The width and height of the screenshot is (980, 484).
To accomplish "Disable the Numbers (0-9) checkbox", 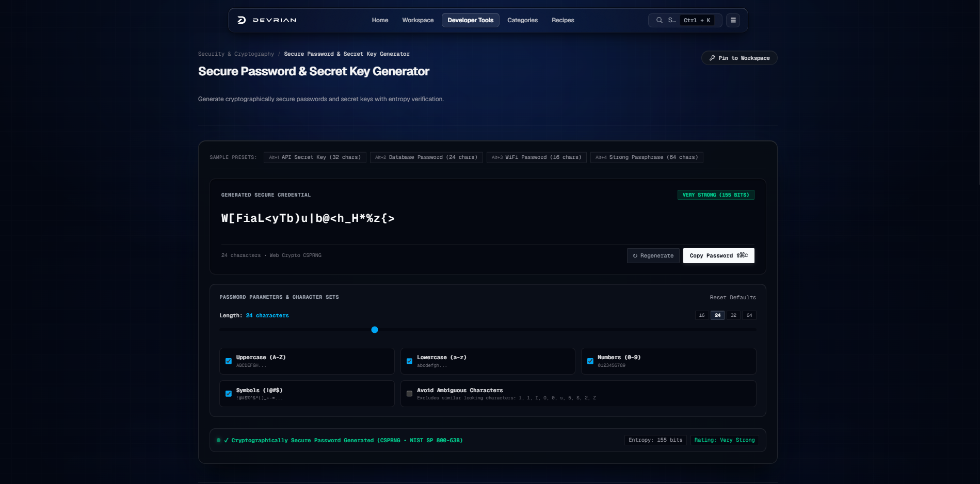I will [x=590, y=361].
